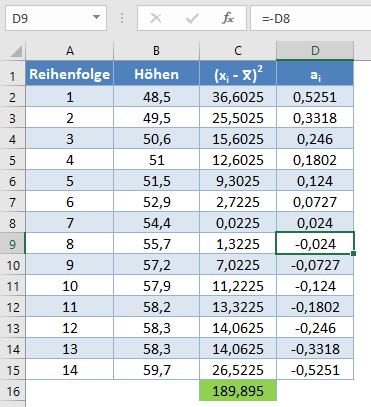Select cell with value 0,1802
Viewport: 371px width, 407px height.
point(315,160)
